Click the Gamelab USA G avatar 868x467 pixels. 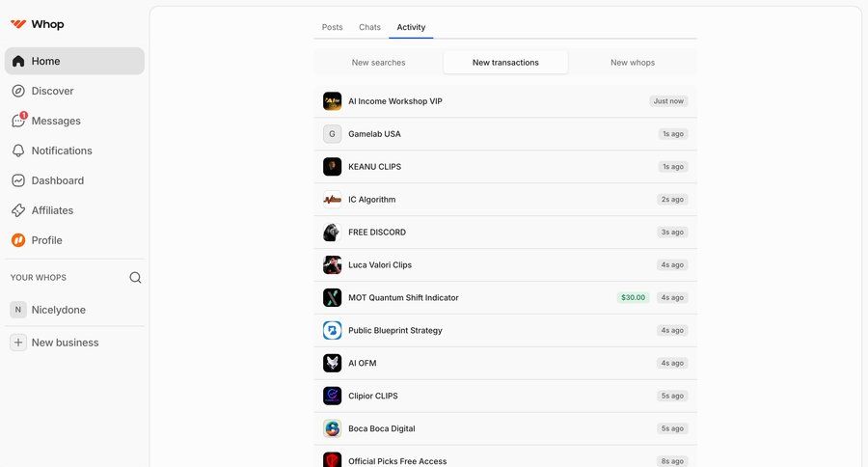(332, 134)
